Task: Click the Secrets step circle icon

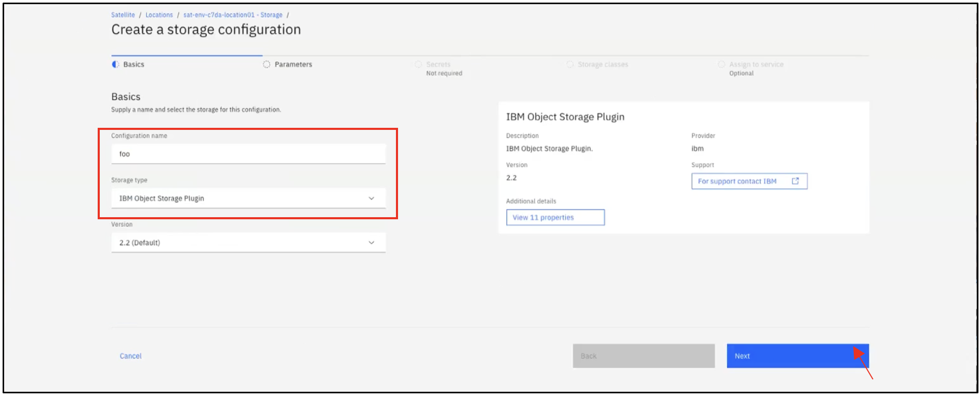Action: tap(418, 64)
